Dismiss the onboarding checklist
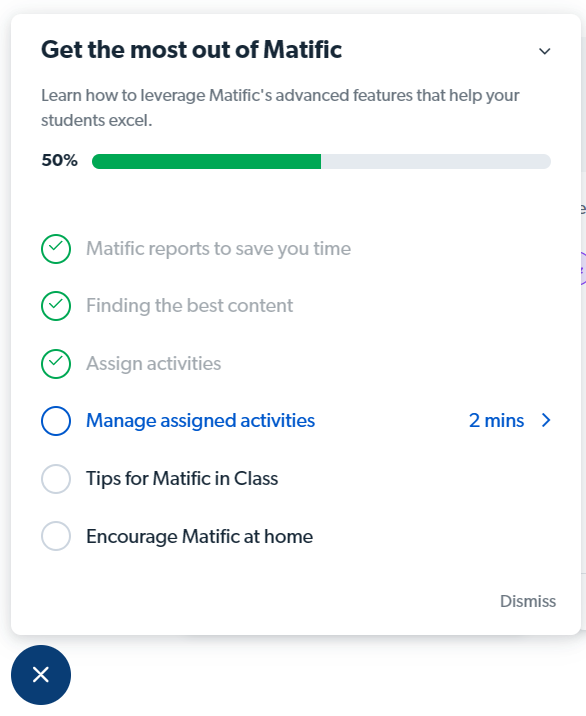Viewport: 586px width, 716px height. coord(528,601)
